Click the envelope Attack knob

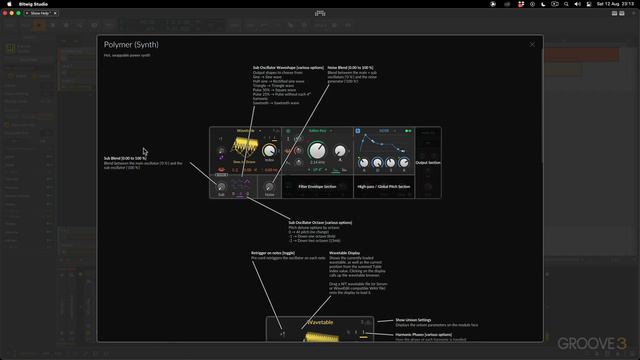[363, 163]
